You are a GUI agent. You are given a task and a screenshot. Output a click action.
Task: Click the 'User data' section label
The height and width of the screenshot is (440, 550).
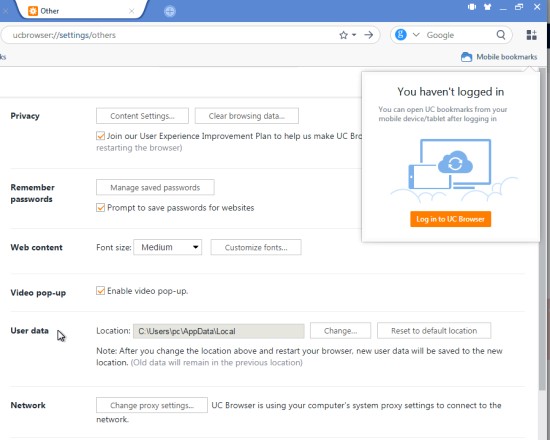point(29,331)
